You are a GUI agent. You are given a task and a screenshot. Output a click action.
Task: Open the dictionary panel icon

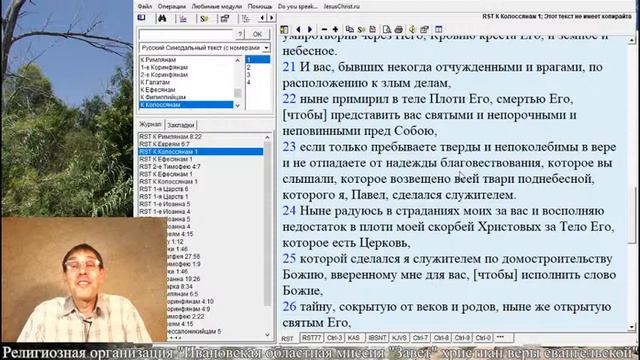(x=183, y=19)
